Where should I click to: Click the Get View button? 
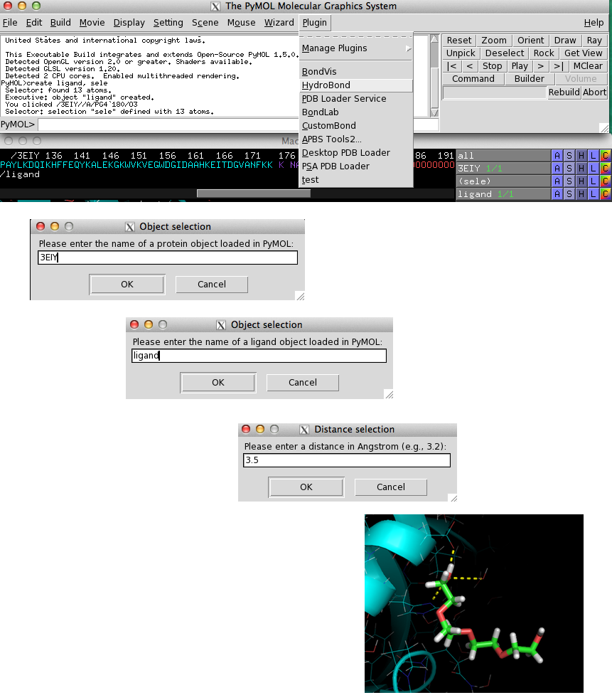[583, 53]
